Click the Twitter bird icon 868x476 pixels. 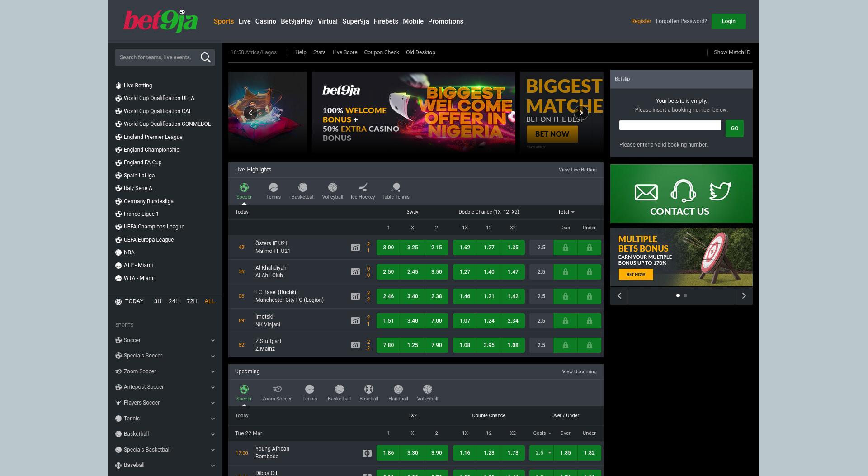(720, 191)
